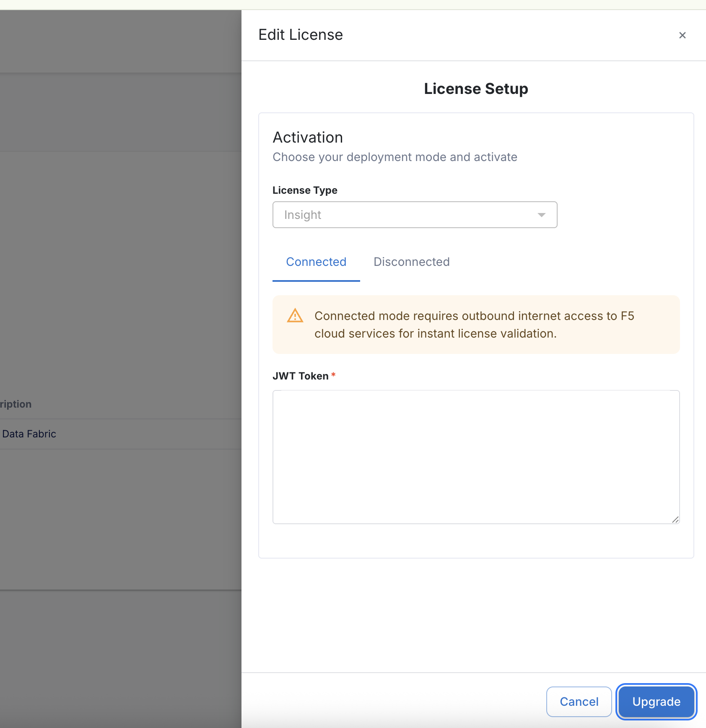Switch to the Disconnected tab
The width and height of the screenshot is (706, 728).
(x=411, y=262)
